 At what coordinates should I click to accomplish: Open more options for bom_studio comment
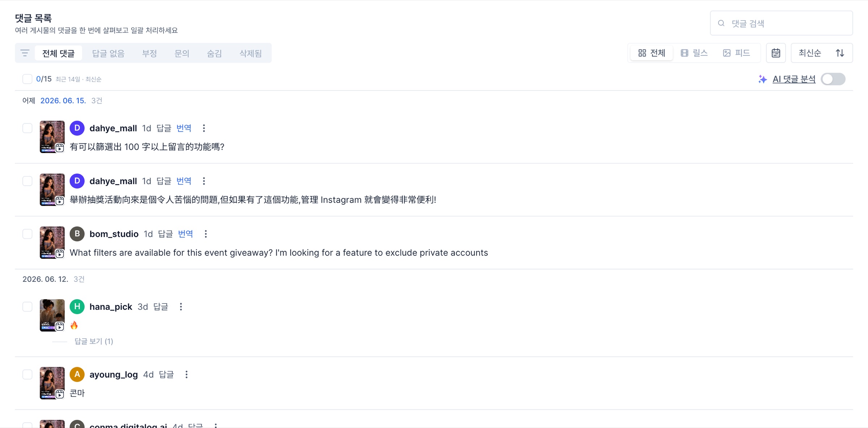(x=206, y=234)
